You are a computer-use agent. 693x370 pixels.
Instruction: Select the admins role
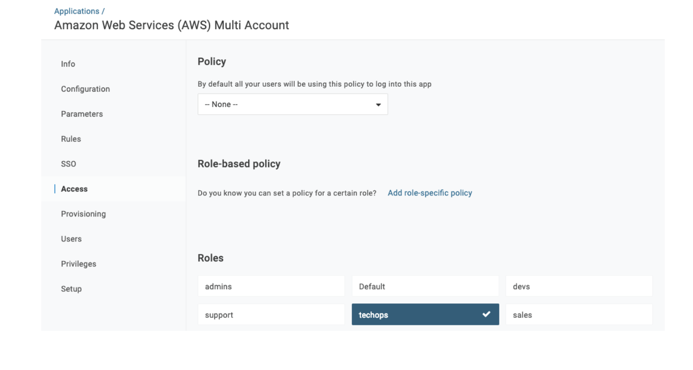(x=271, y=286)
